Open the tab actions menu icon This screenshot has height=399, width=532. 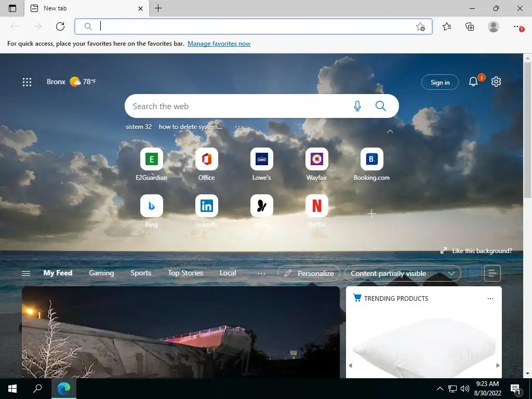click(x=12, y=8)
